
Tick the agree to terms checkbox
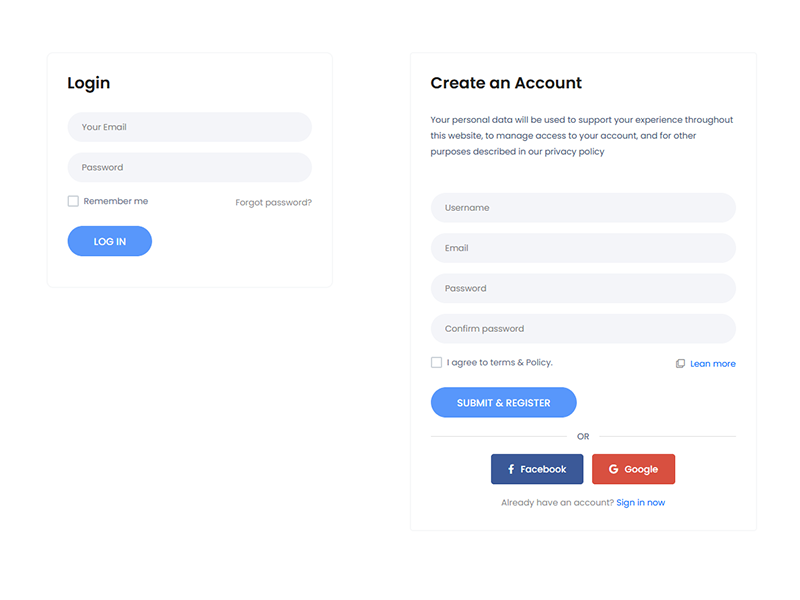[436, 362]
